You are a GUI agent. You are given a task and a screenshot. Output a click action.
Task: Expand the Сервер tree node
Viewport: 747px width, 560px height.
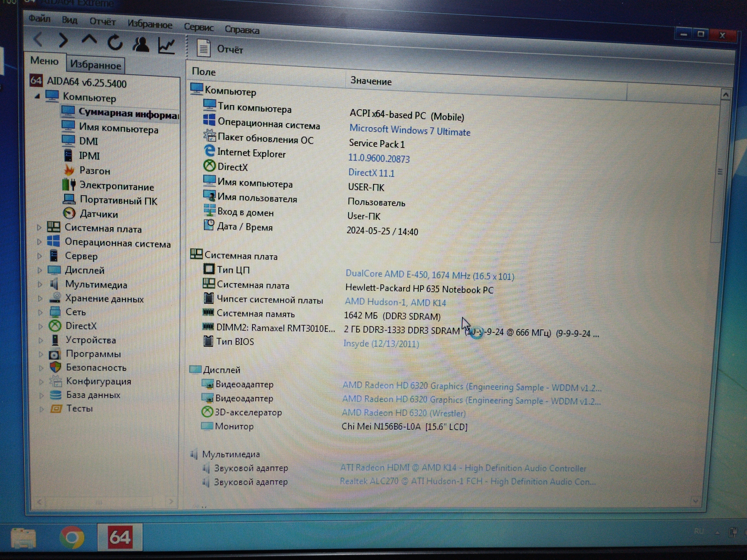[39, 256]
